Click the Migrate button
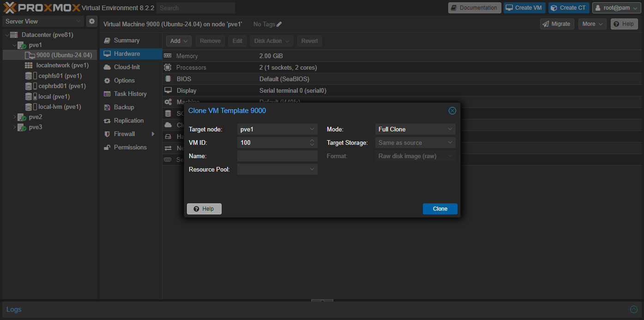Image resolution: width=644 pixels, height=320 pixels. click(x=557, y=24)
